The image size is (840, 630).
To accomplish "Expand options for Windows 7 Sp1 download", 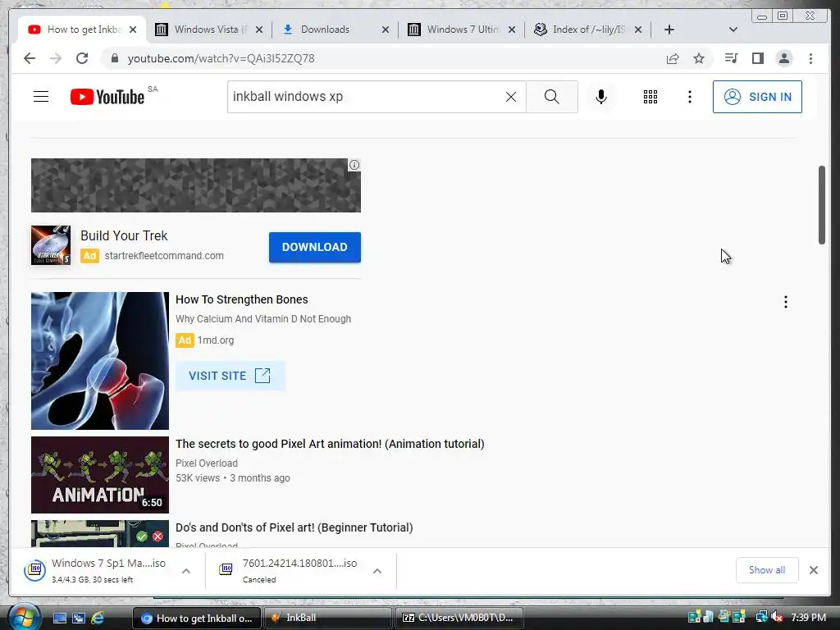I will (x=186, y=571).
